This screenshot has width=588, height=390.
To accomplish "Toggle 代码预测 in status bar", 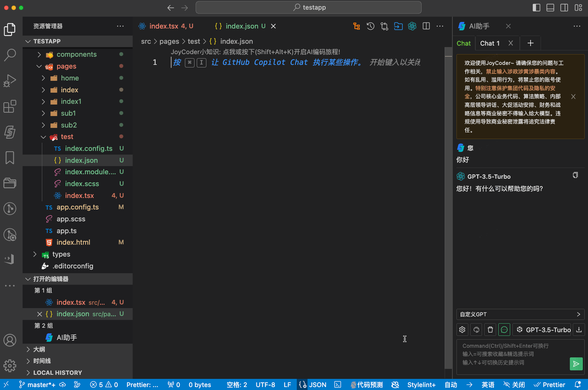I will coord(366,385).
